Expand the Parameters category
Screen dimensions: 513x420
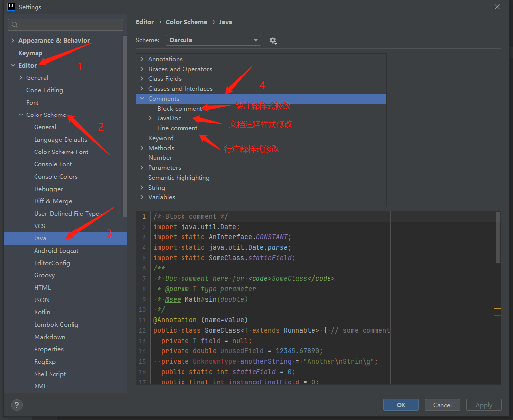pyautogui.click(x=142, y=167)
